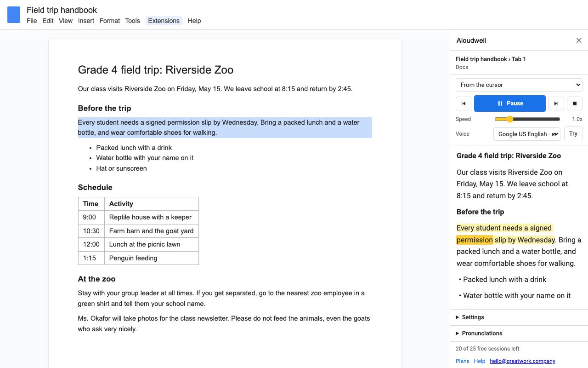This screenshot has width=588, height=368.
Task: Click the 'Lunch at the picnic lawn' cell
Action: click(x=152, y=244)
